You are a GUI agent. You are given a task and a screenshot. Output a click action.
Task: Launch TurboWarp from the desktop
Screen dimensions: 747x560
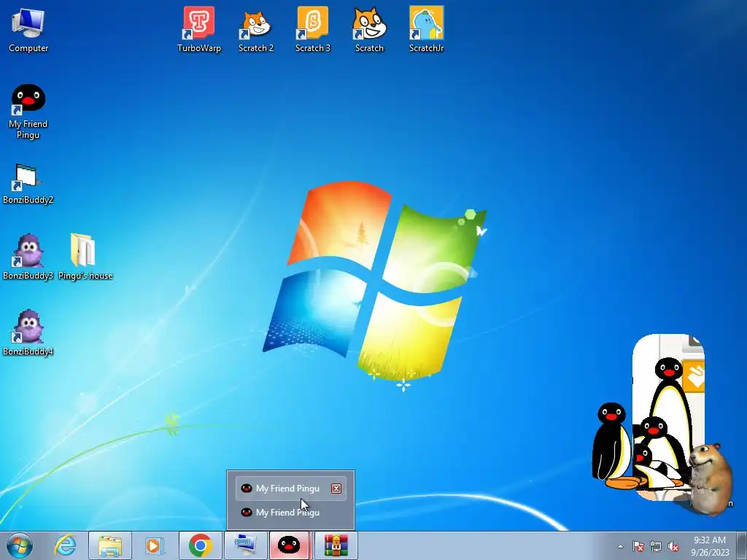coord(198,30)
